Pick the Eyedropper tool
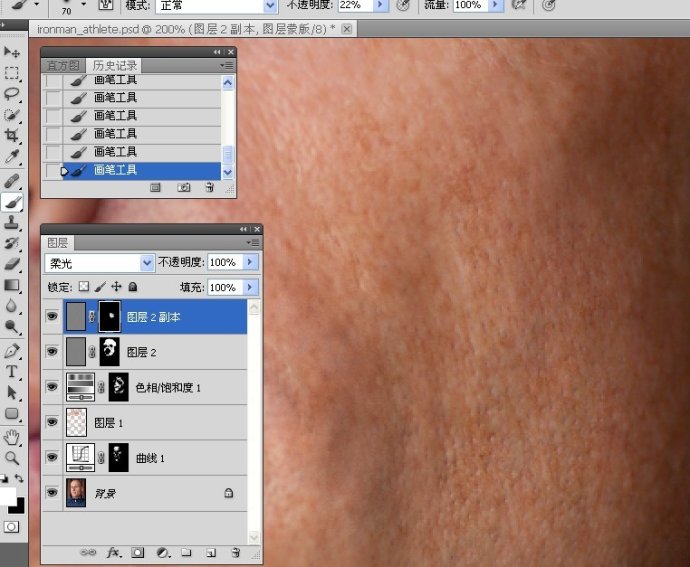690x567 pixels. point(12,157)
